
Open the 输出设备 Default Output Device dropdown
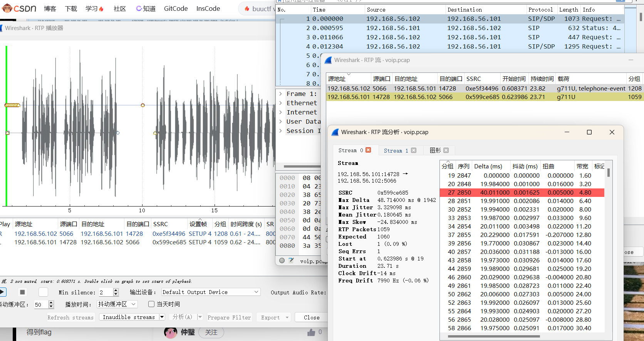pyautogui.click(x=211, y=292)
